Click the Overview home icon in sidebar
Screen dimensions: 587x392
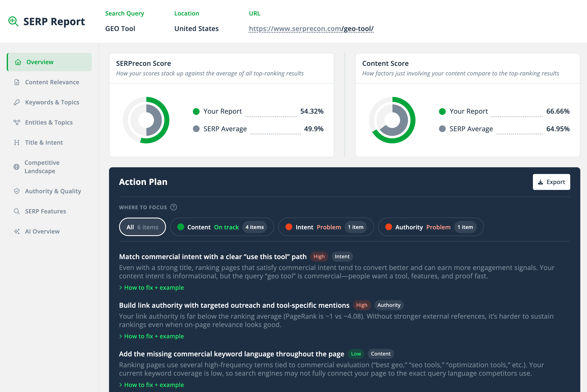tap(18, 62)
